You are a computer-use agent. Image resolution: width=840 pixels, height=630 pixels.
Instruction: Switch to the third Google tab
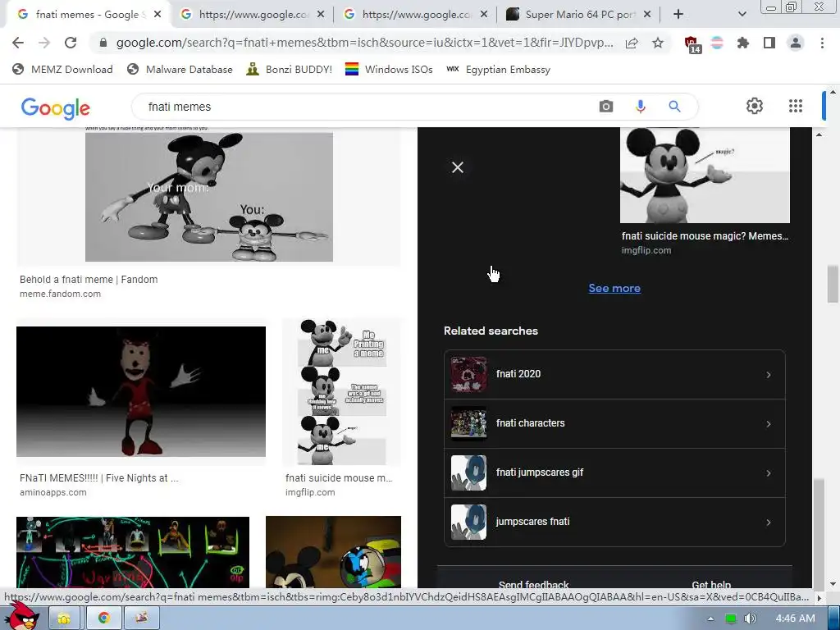coord(415,15)
